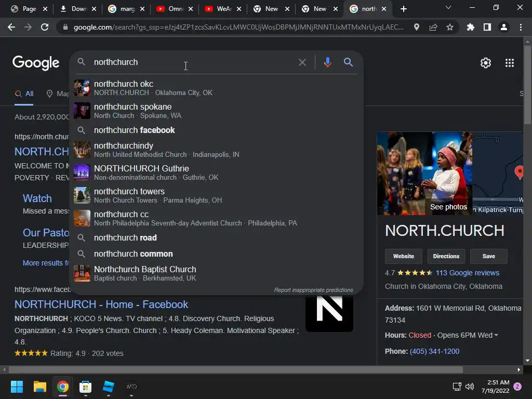The height and width of the screenshot is (399, 532).
Task: Click the northchurch search input field
Action: 193,62
